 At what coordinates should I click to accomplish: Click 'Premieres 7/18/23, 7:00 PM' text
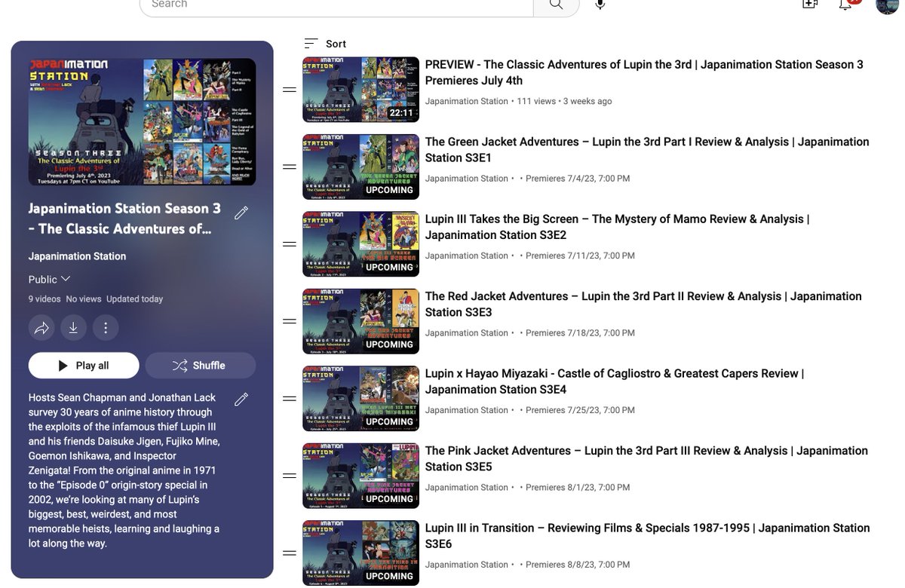point(580,332)
